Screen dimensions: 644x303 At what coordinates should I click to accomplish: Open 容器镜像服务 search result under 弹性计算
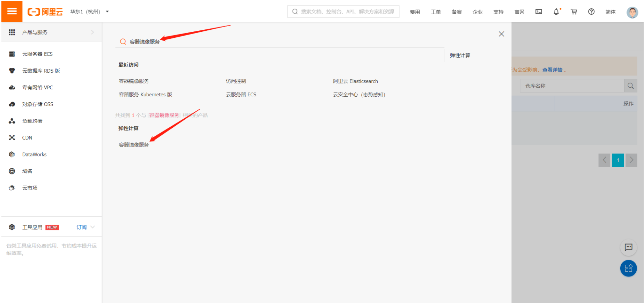coord(134,145)
